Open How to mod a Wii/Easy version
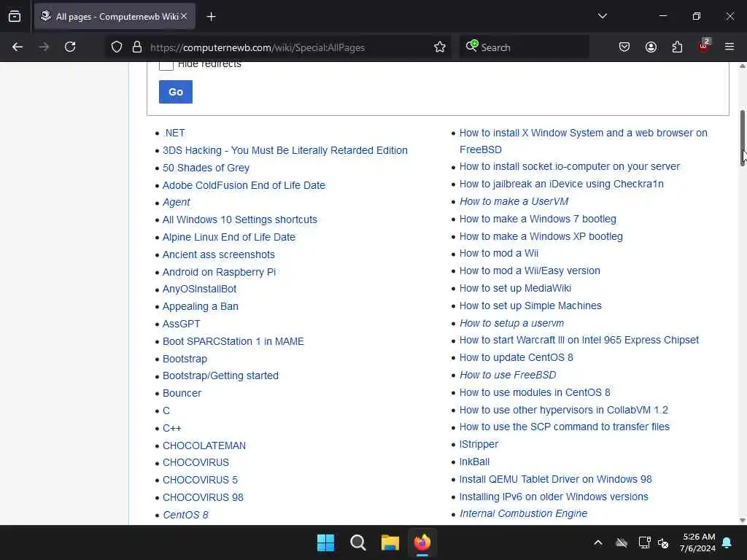 pos(530,271)
